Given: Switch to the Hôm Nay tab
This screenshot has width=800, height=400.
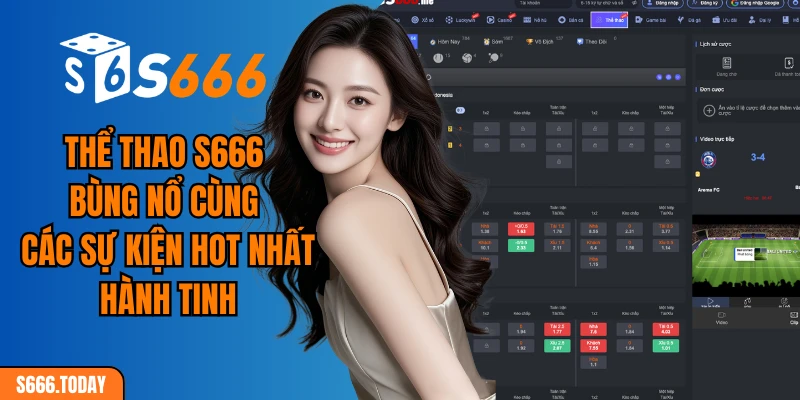Looking at the screenshot, I should pyautogui.click(x=446, y=41).
